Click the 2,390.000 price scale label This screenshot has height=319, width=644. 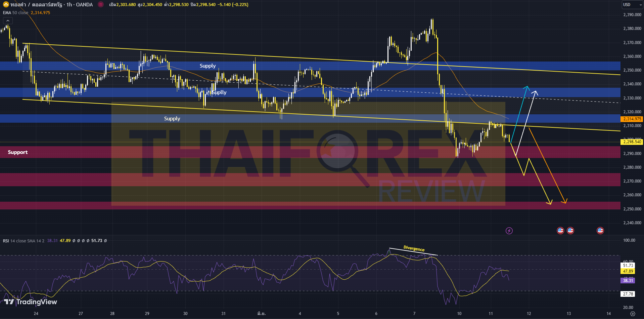tap(632, 15)
